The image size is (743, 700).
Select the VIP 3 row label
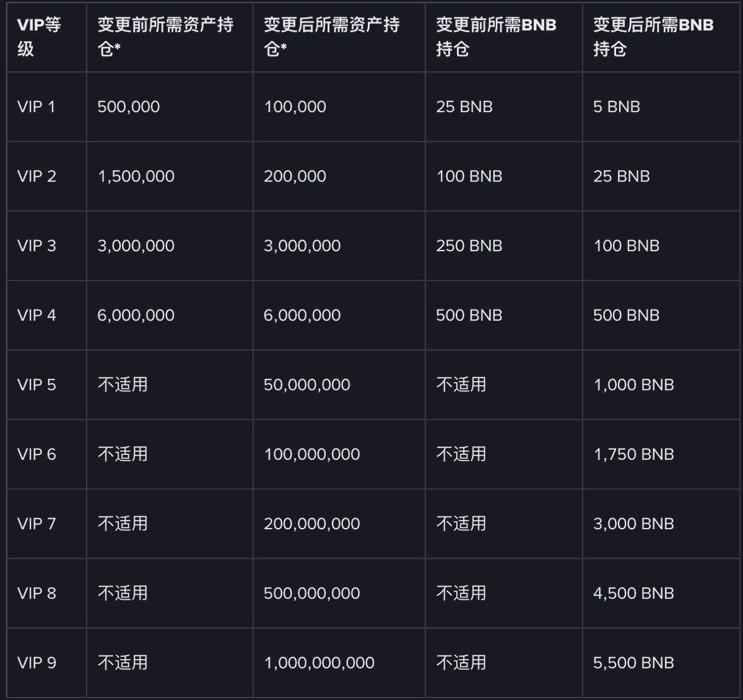37,246
